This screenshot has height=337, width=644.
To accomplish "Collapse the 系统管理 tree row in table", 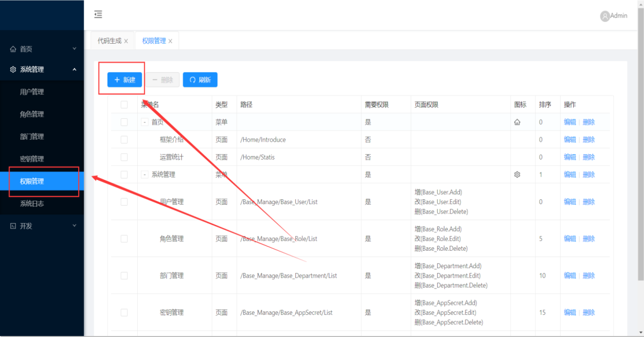I will [x=145, y=174].
